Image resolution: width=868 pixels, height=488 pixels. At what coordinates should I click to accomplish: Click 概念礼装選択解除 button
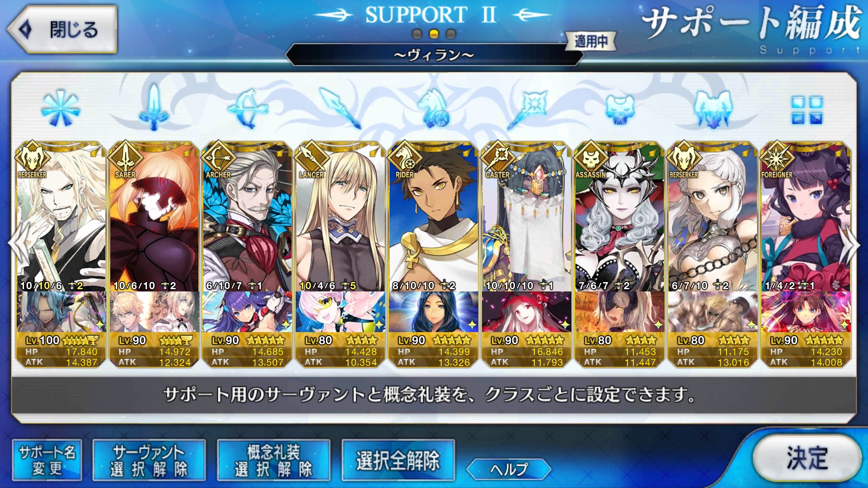[274, 460]
